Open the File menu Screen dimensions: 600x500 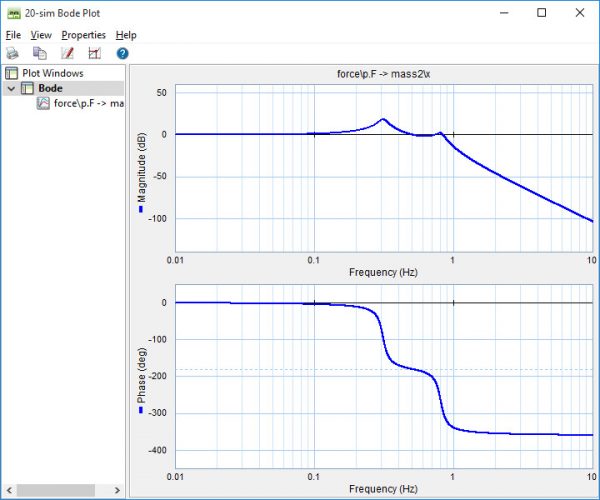pos(13,35)
